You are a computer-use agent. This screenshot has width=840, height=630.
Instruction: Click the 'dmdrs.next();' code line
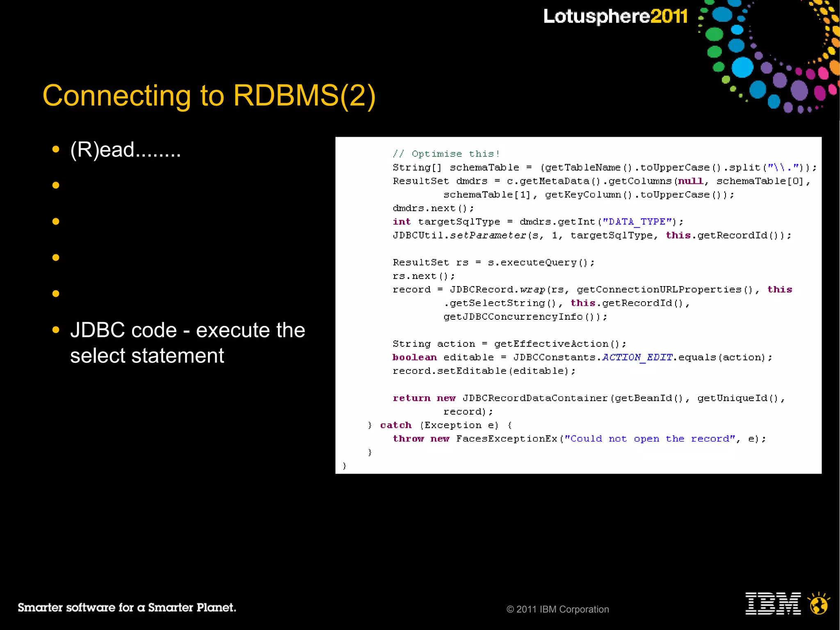click(433, 208)
